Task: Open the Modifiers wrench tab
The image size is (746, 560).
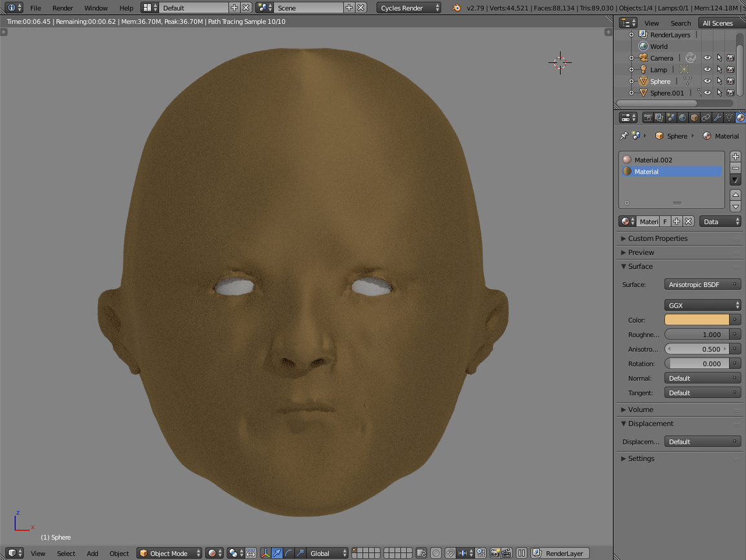Action: 718,118
